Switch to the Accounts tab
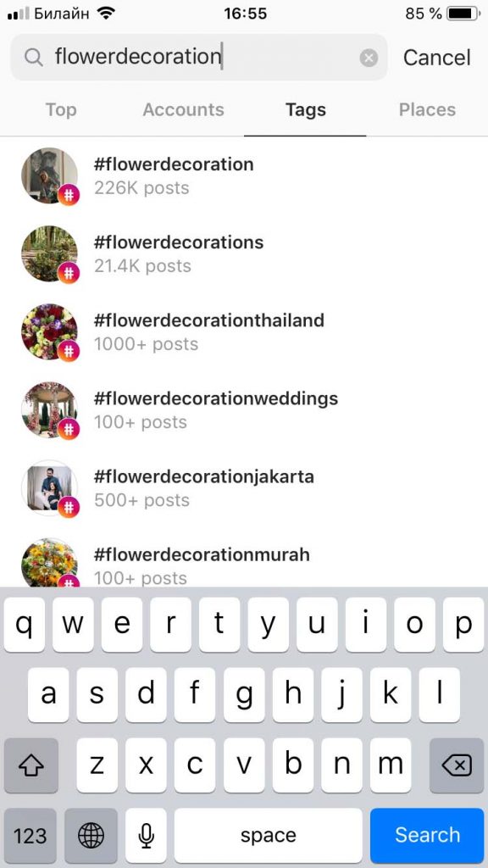Viewport: 488px width, 868px height. (183, 109)
